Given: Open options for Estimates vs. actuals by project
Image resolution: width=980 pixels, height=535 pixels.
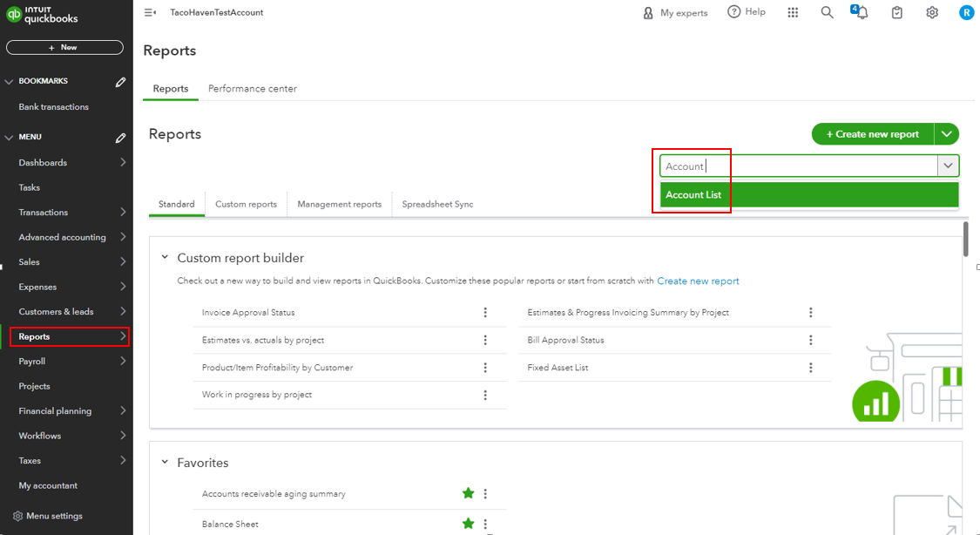Looking at the screenshot, I should [x=485, y=340].
